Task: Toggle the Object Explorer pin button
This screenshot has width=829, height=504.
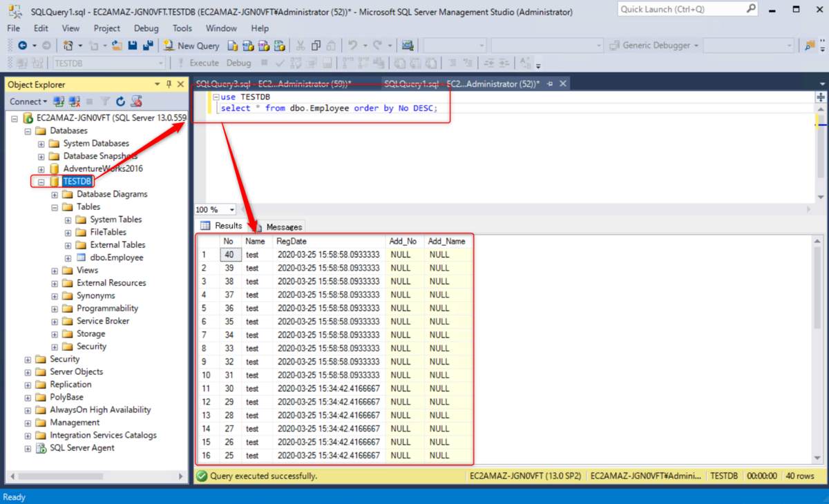Action: 168,84
